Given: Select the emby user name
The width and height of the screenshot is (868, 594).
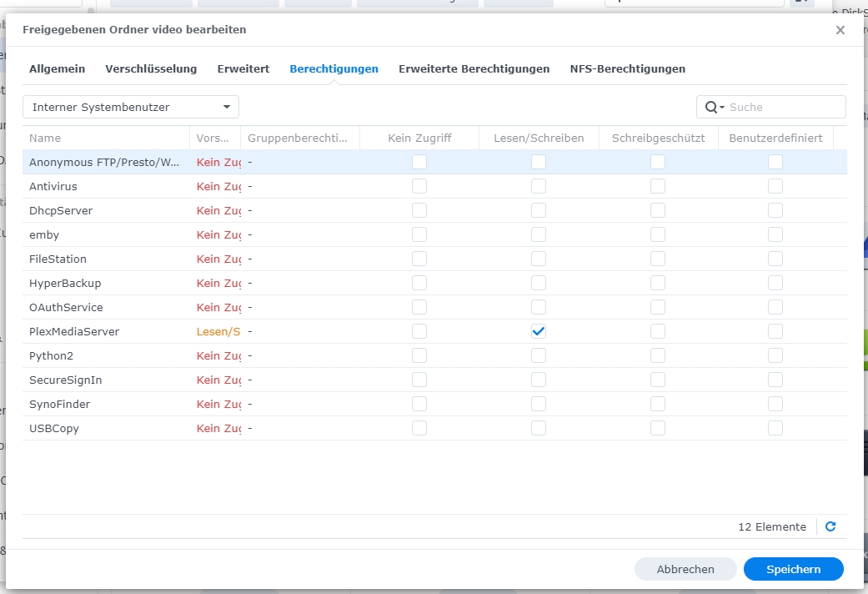Looking at the screenshot, I should [44, 234].
